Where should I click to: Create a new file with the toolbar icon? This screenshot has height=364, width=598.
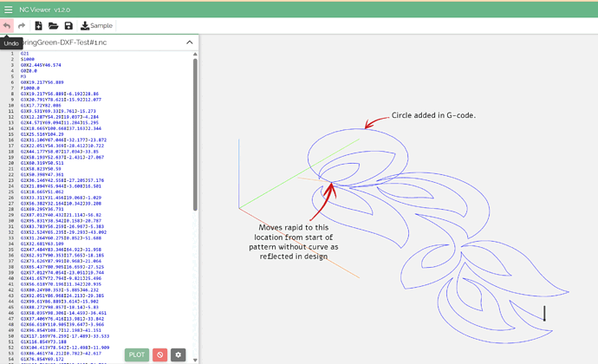[x=39, y=26]
